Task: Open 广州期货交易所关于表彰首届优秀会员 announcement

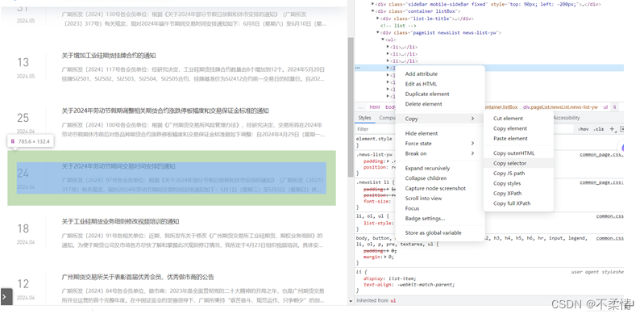Action: [x=138, y=277]
